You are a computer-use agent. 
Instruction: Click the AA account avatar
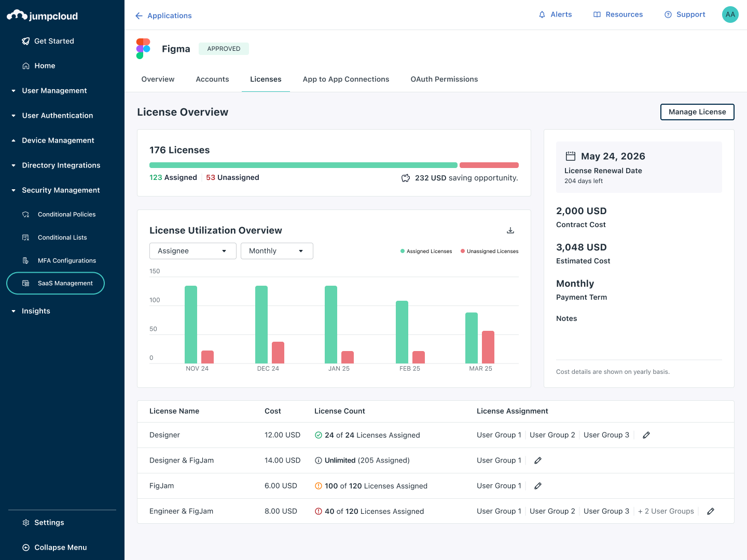[x=730, y=14]
